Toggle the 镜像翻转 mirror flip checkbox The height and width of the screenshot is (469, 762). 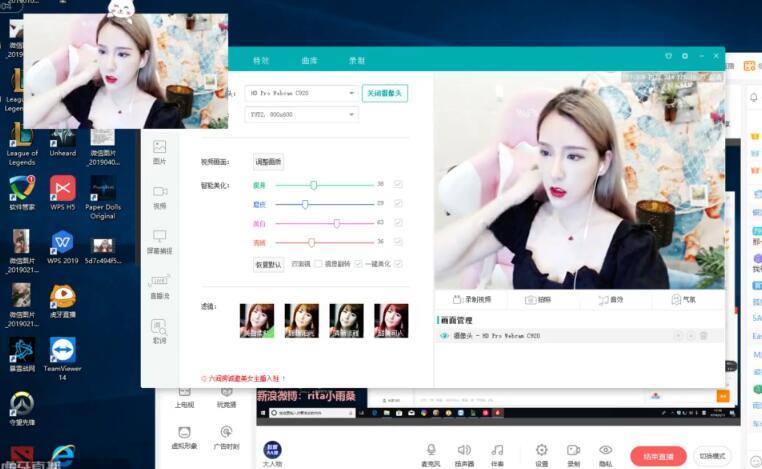pyautogui.click(x=358, y=263)
